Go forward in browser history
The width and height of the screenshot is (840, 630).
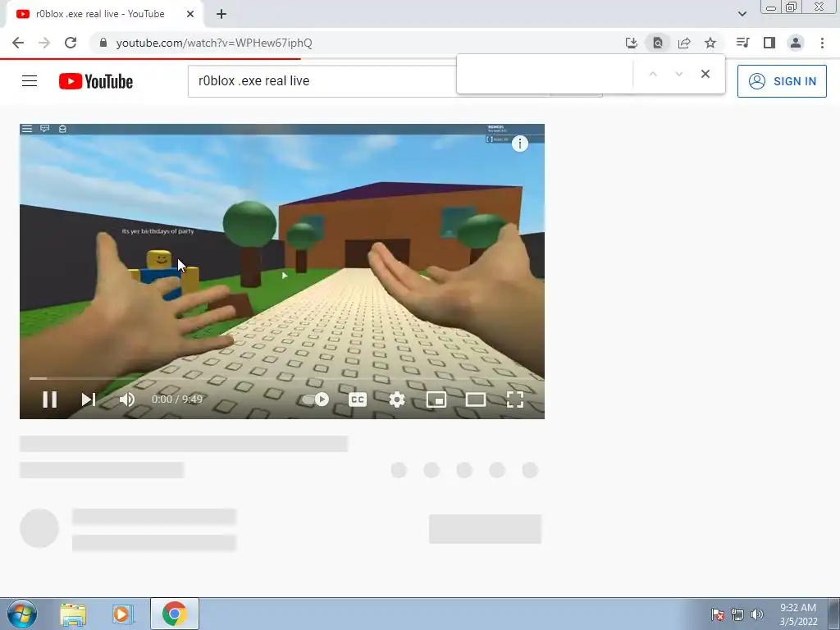(x=44, y=43)
